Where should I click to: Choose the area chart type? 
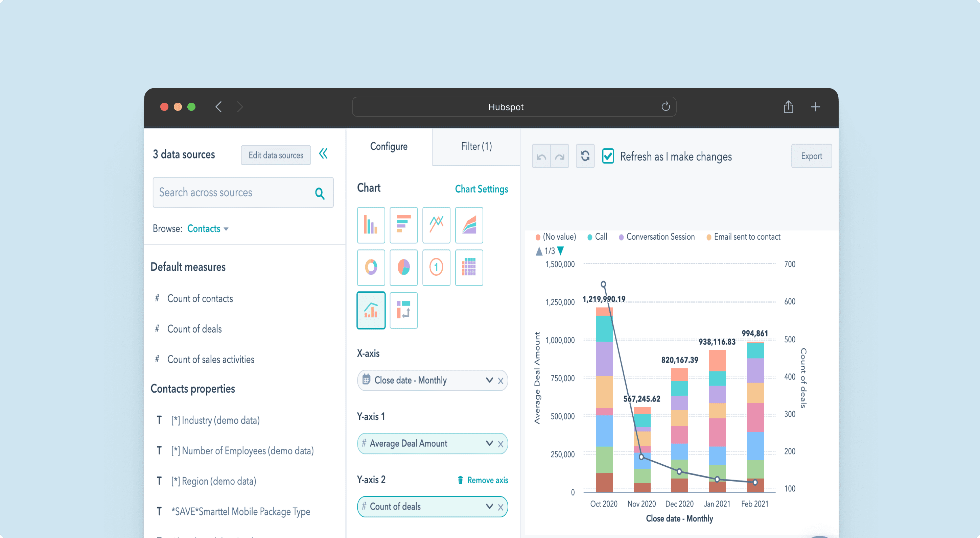tap(469, 225)
